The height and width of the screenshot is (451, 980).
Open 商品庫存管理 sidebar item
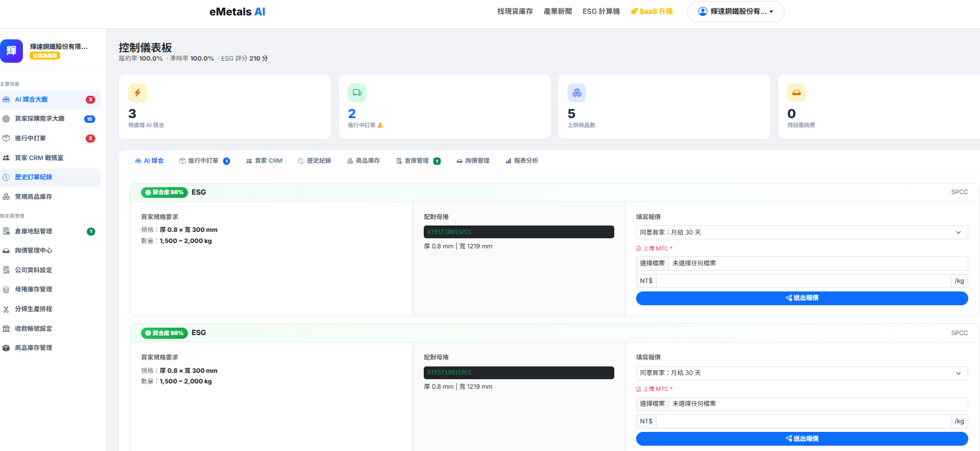click(x=49, y=348)
